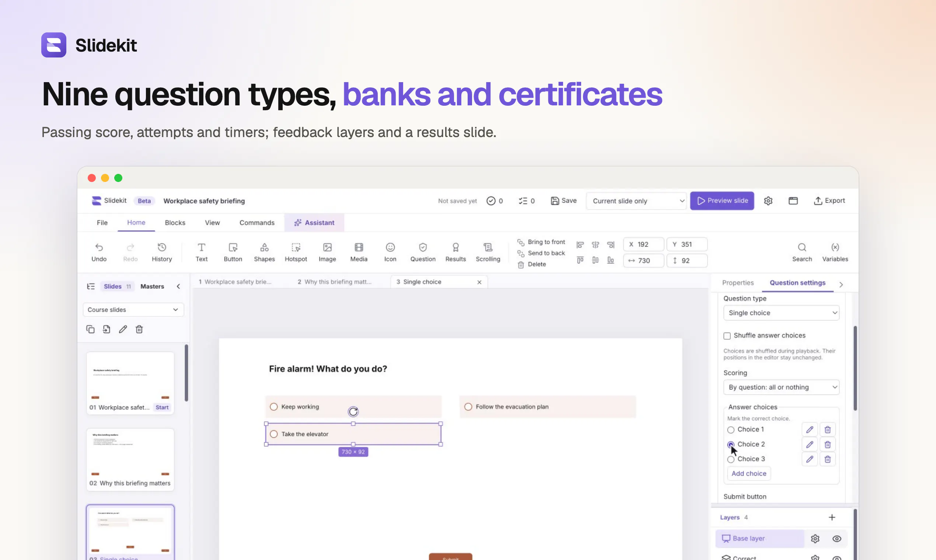Open the Scrolling tool
936x560 pixels.
[x=488, y=252]
